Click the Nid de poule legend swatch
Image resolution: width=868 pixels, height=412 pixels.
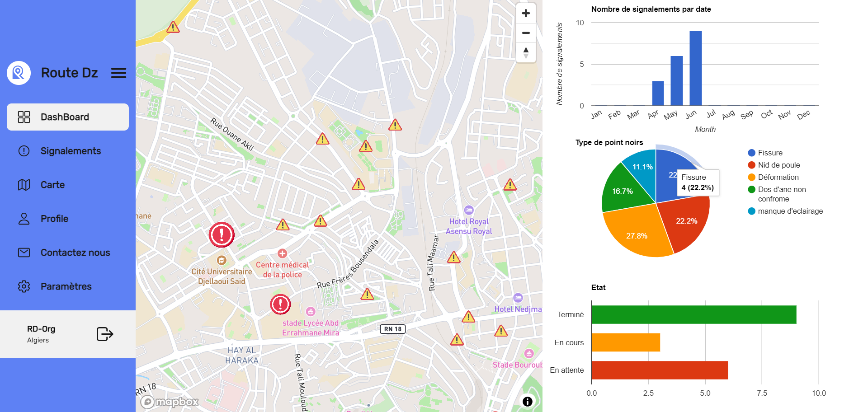(752, 165)
